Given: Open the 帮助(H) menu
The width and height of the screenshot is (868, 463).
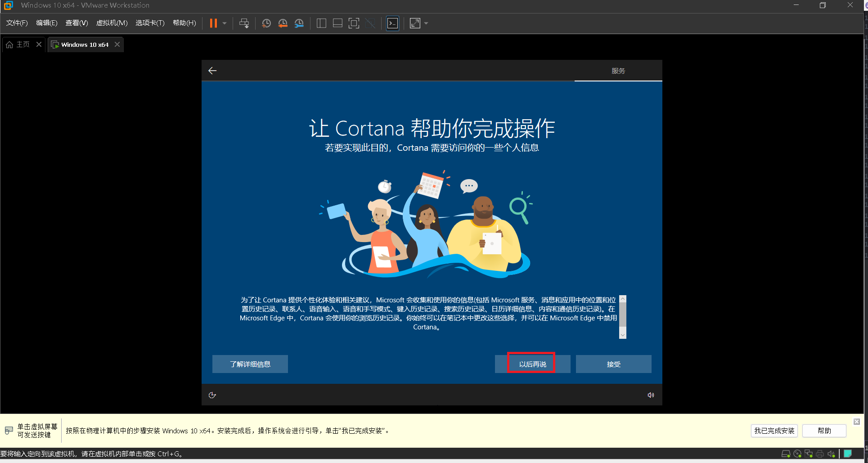Looking at the screenshot, I should click(x=184, y=23).
